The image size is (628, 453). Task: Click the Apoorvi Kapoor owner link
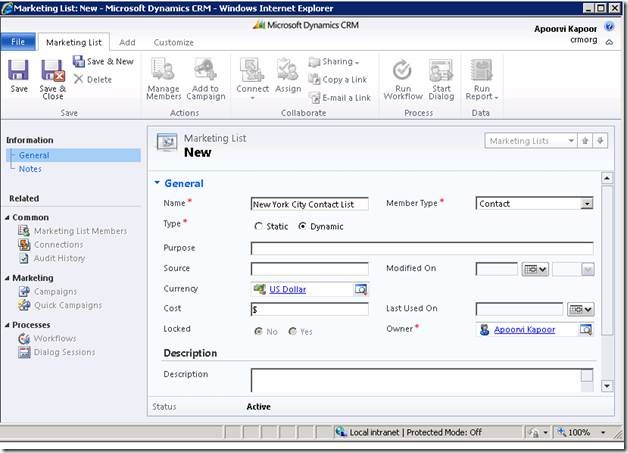[526, 329]
